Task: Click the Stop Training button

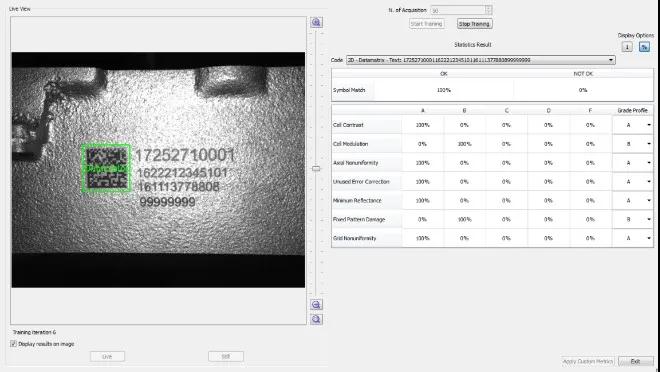Action: point(474,24)
